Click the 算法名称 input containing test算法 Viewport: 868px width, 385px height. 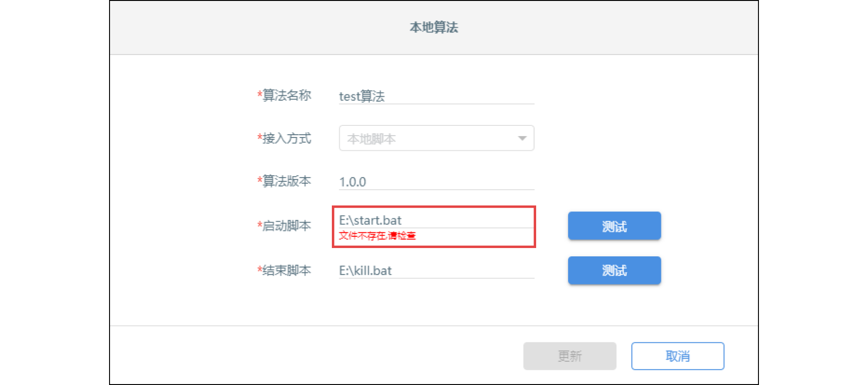tap(436, 96)
